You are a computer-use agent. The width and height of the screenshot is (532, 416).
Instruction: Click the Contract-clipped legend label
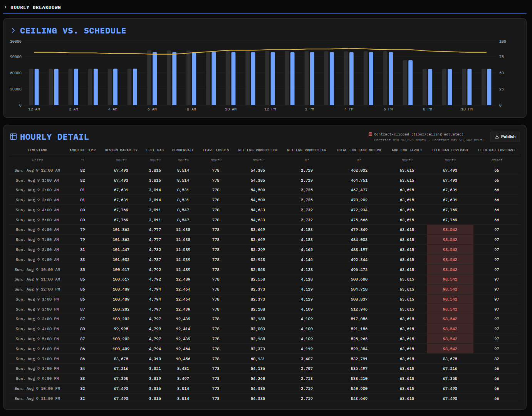(419, 134)
